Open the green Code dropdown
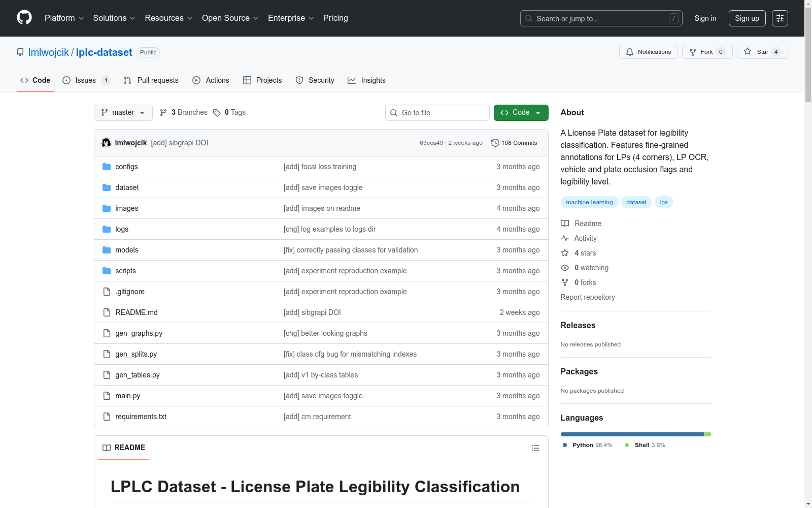 coord(521,113)
